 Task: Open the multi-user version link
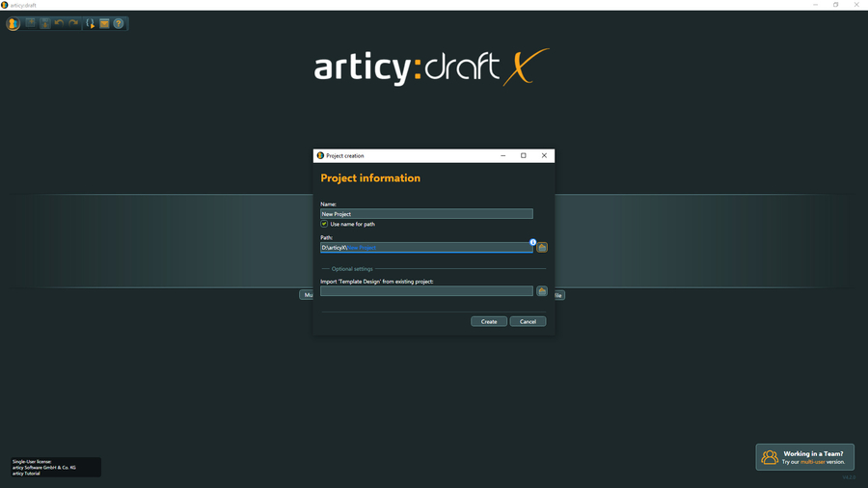coord(812,462)
